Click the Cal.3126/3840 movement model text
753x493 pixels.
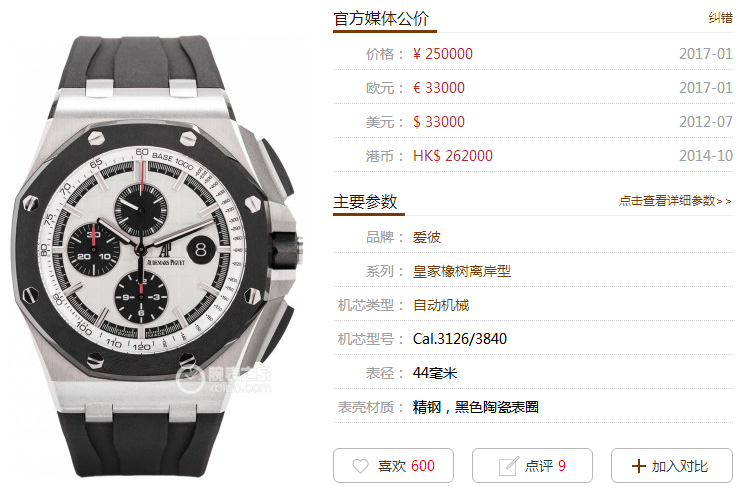coord(460,339)
